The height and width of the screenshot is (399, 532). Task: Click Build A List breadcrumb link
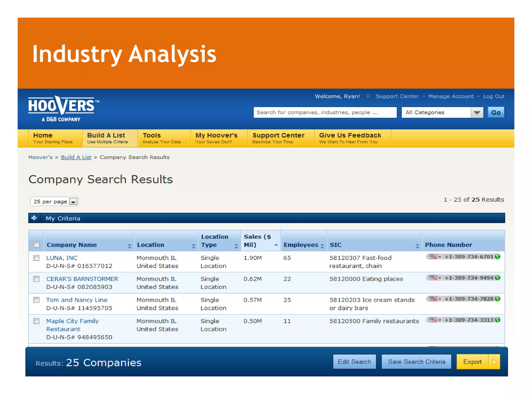76,157
